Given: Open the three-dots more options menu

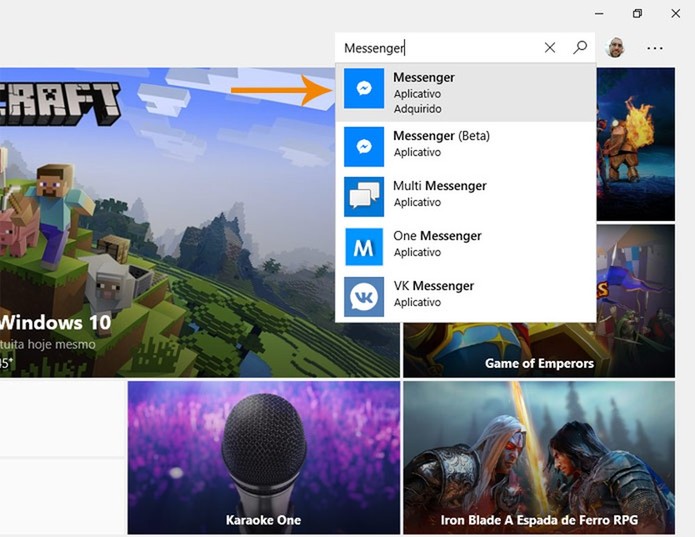Looking at the screenshot, I should tap(655, 48).
